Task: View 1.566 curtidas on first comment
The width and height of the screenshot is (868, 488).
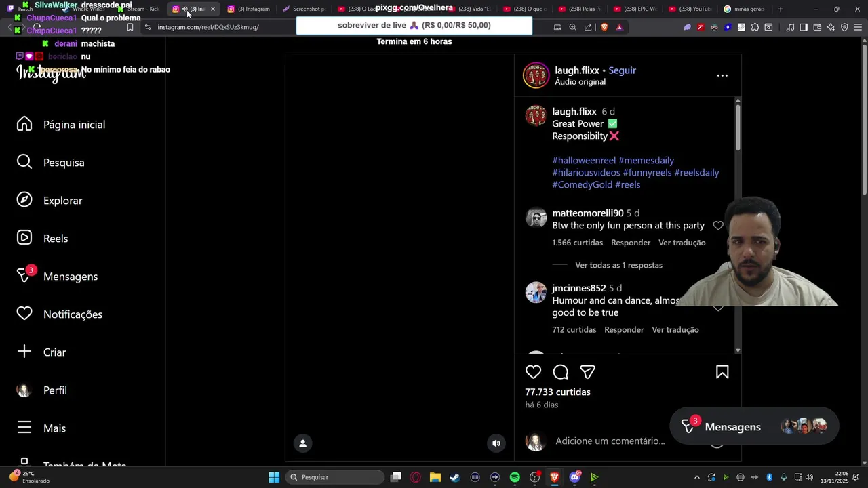Action: [577, 243]
